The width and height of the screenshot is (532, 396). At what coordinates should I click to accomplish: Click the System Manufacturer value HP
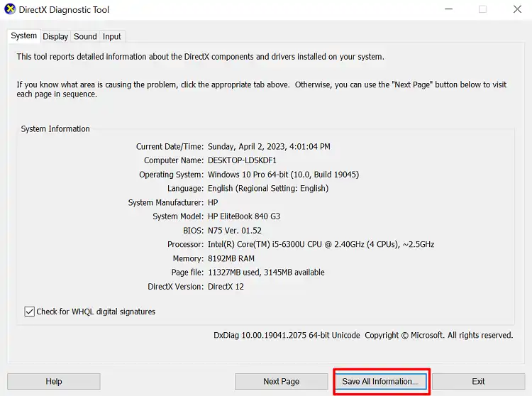[x=213, y=202]
